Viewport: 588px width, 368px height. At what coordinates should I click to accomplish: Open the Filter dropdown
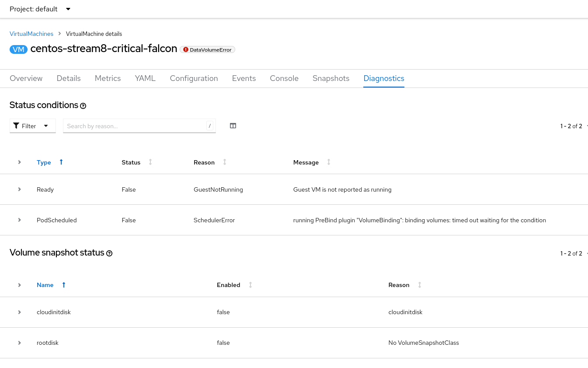32,126
